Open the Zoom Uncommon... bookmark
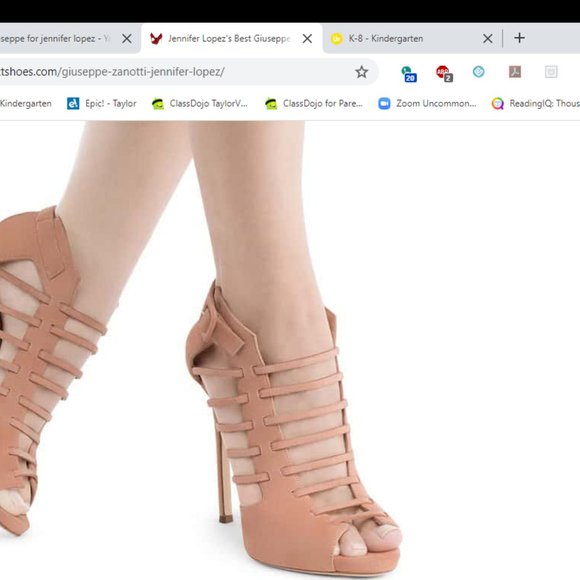Viewport: 580px width, 580px height. [x=427, y=104]
